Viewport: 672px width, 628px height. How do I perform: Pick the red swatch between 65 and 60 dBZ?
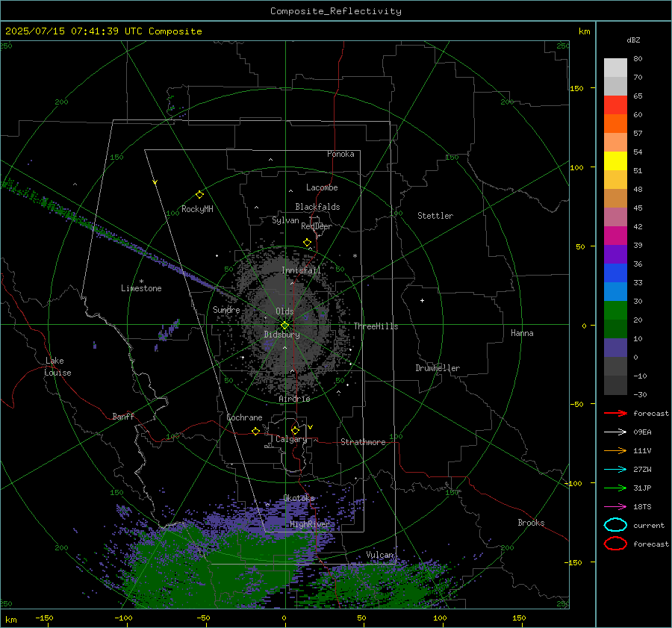coord(615,105)
